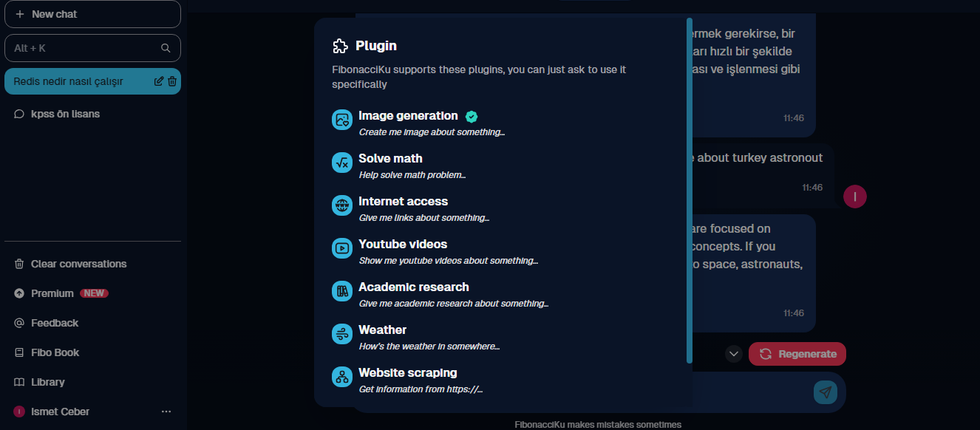Viewport: 980px width, 430px height.
Task: Select the Solve math plugin icon
Action: 342,163
